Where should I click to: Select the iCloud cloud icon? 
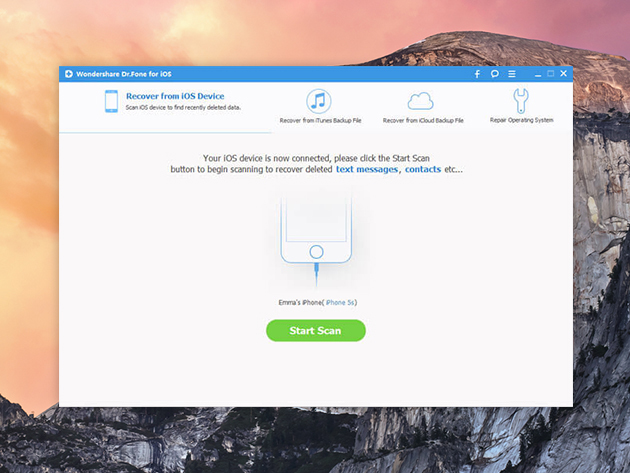(x=420, y=101)
